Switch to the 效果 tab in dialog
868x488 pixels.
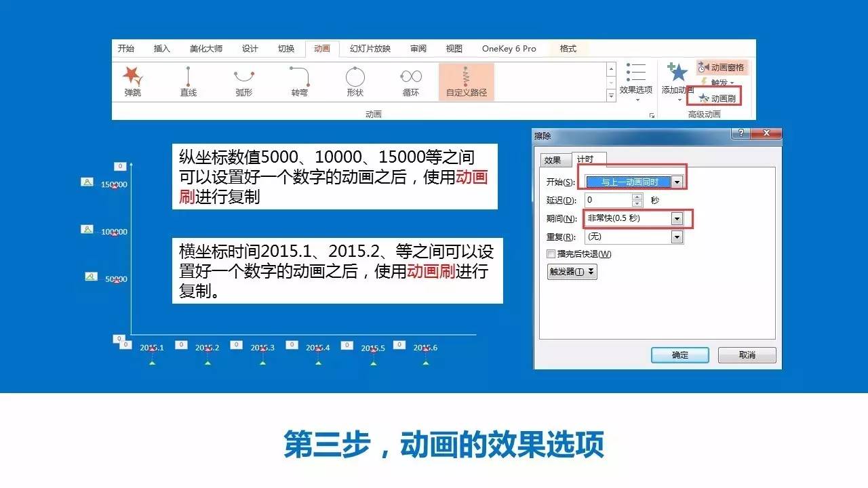(553, 160)
